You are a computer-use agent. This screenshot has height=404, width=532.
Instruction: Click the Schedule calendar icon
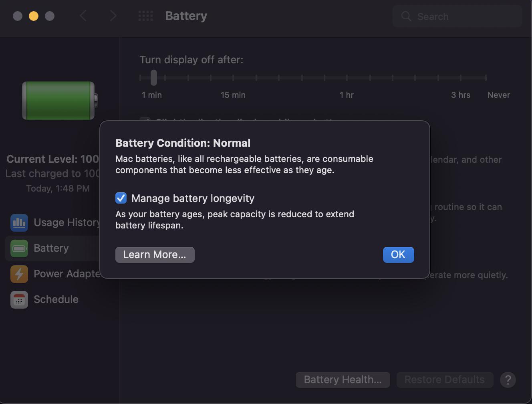[19, 300]
